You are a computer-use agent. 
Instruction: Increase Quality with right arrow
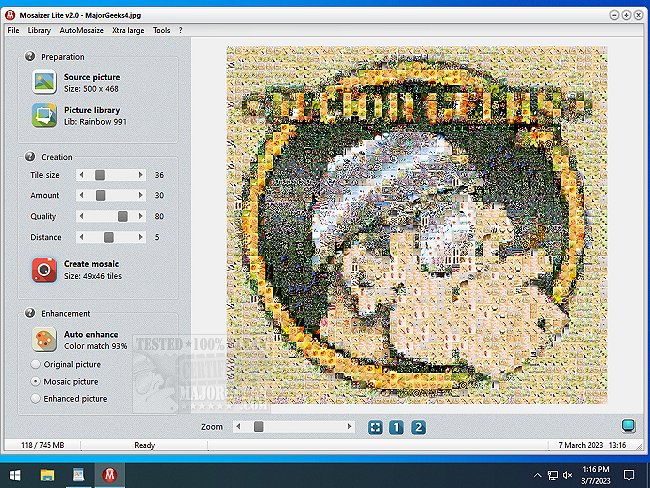[141, 216]
